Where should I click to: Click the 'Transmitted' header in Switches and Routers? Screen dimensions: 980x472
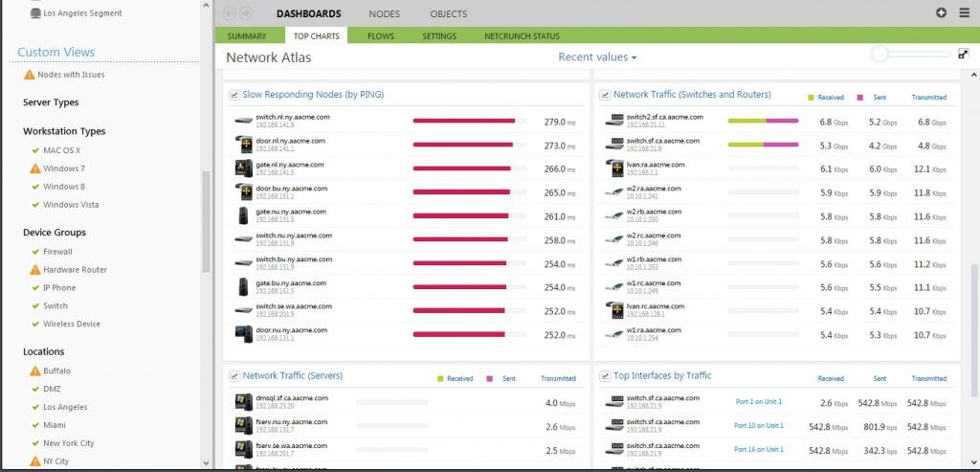[x=928, y=98]
